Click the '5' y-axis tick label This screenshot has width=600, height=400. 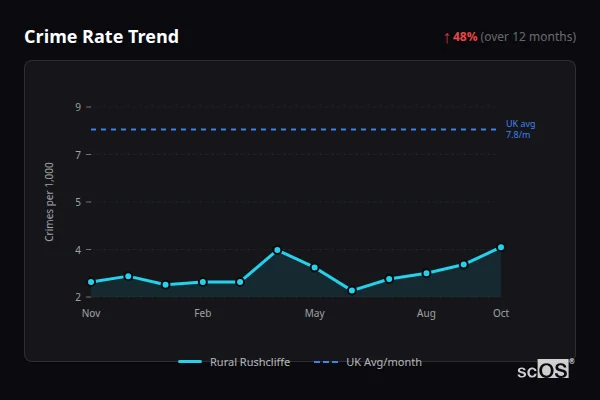tap(78, 202)
